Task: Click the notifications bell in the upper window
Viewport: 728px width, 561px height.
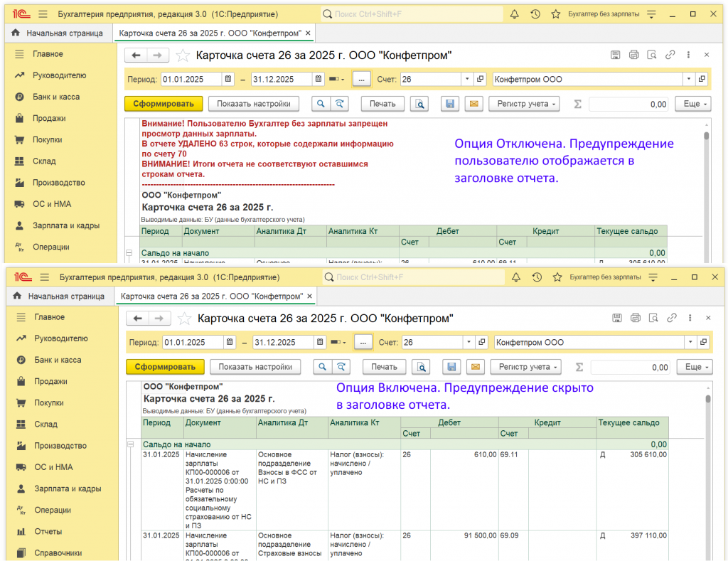Action: (515, 14)
